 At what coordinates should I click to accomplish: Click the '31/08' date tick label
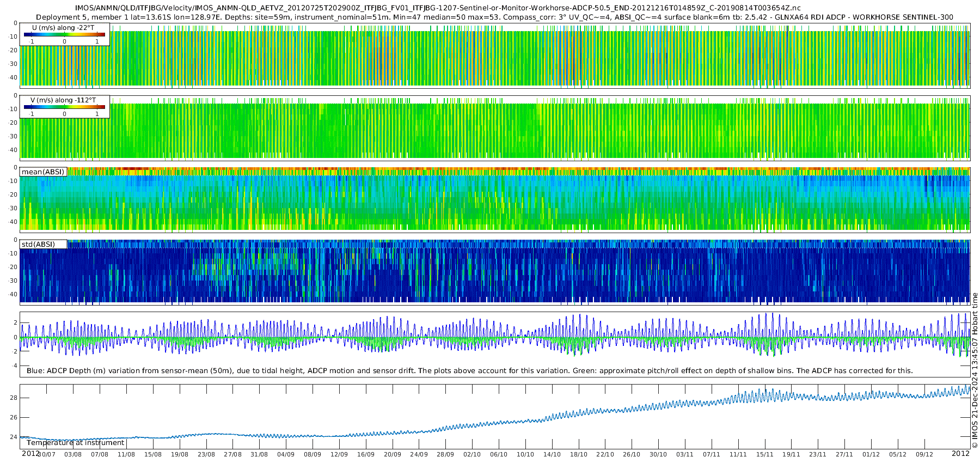point(259,454)
